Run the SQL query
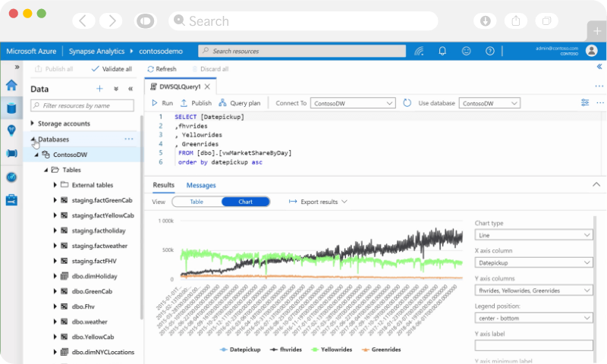 [162, 103]
